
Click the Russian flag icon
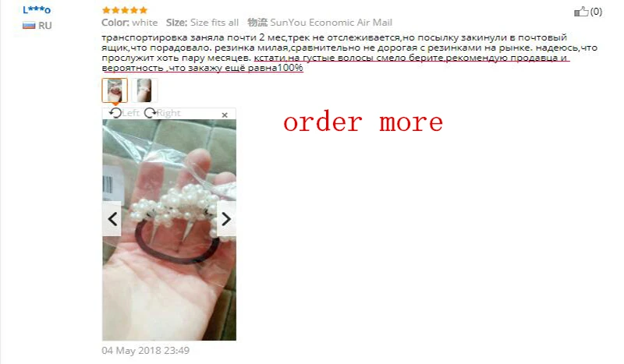click(29, 26)
